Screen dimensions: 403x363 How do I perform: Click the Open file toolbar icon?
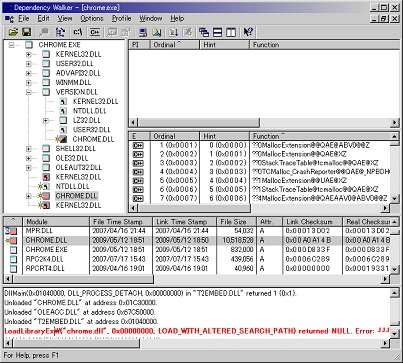coord(13,32)
